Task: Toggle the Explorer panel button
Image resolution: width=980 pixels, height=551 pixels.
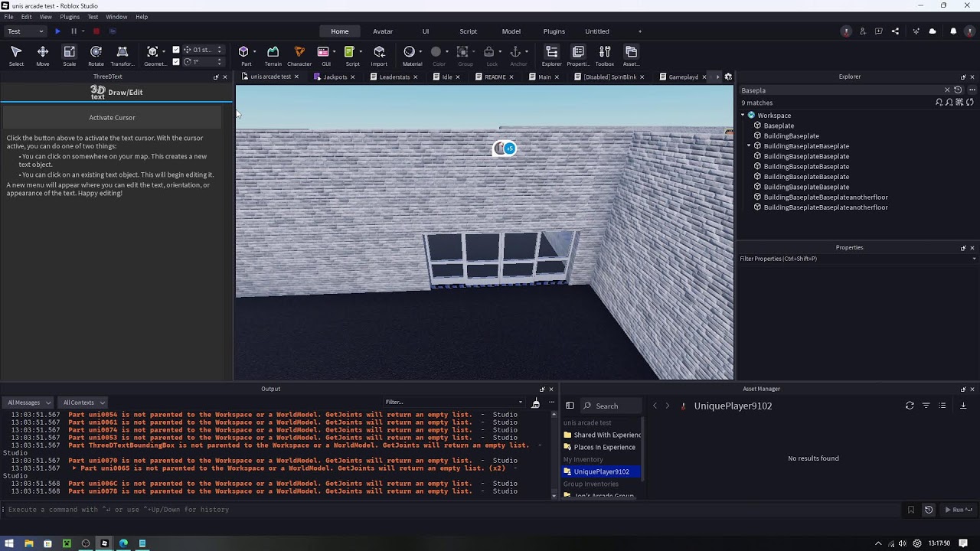Action: click(551, 55)
